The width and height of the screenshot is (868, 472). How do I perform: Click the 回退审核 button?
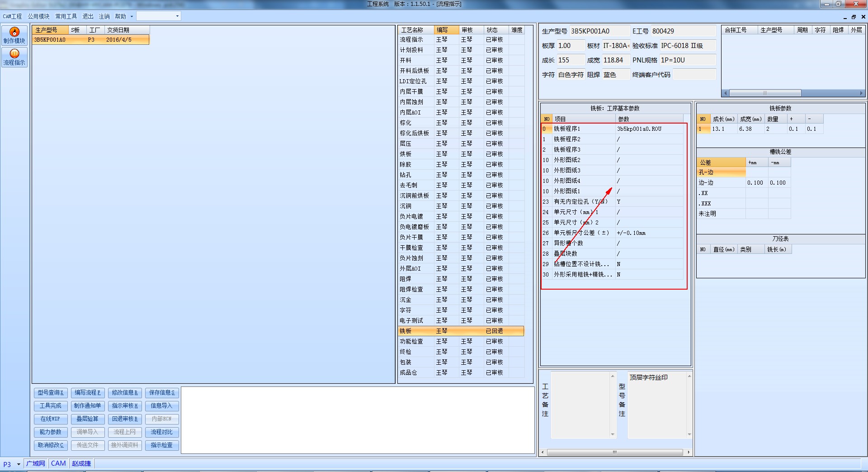[x=125, y=419]
